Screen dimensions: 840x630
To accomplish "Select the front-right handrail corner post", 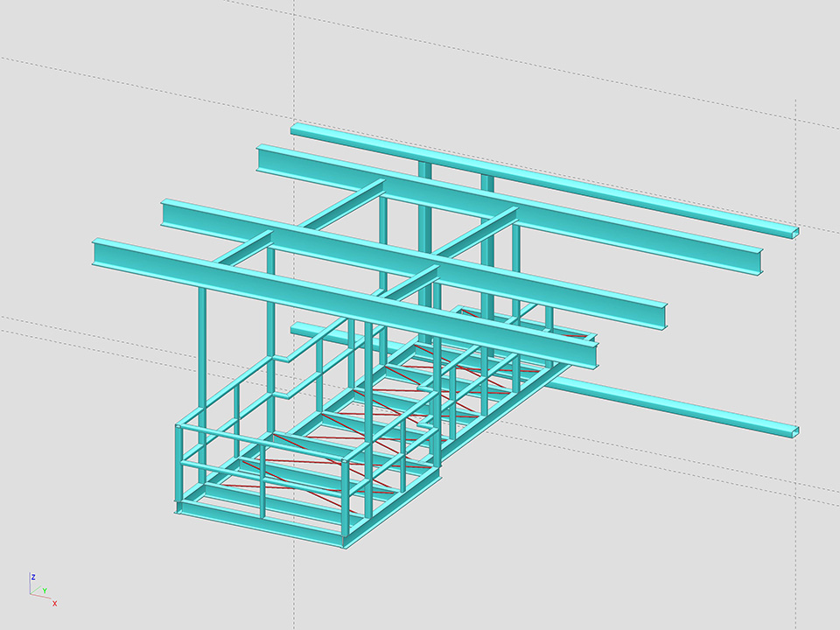I will point(346,499).
